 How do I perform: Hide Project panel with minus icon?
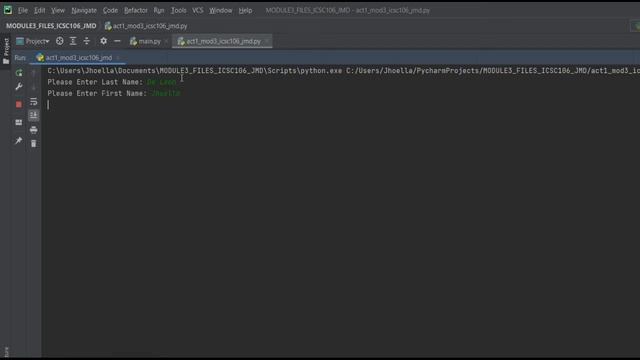tap(118, 41)
